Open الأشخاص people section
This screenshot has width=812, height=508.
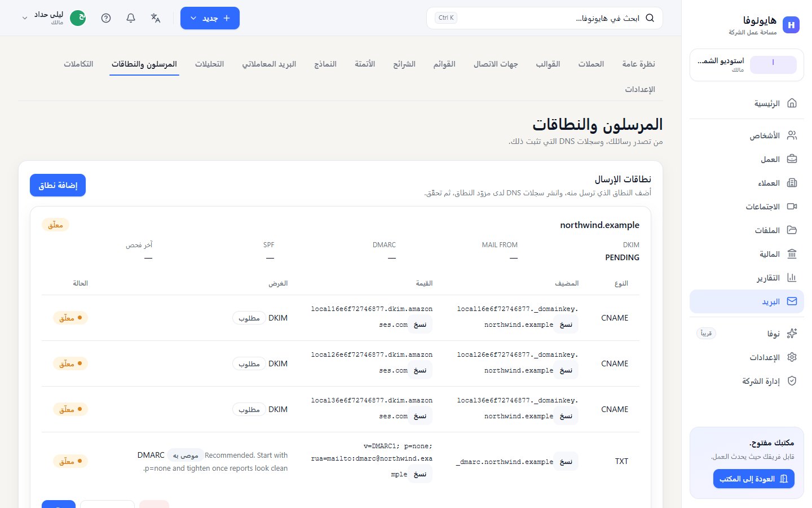coord(747,135)
